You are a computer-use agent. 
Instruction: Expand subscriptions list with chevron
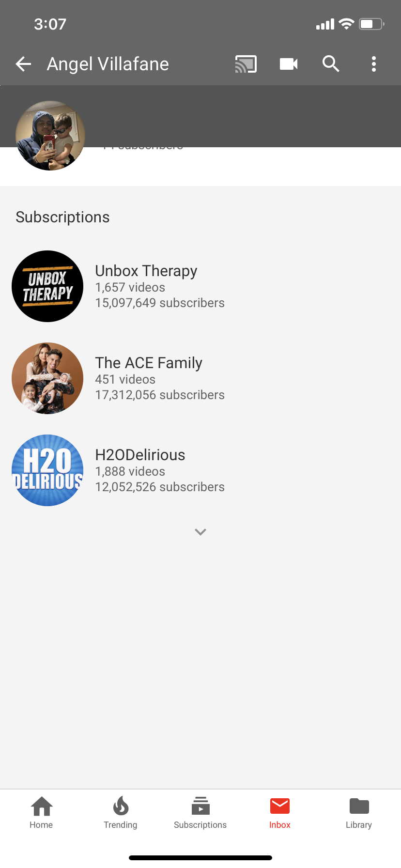point(200,532)
